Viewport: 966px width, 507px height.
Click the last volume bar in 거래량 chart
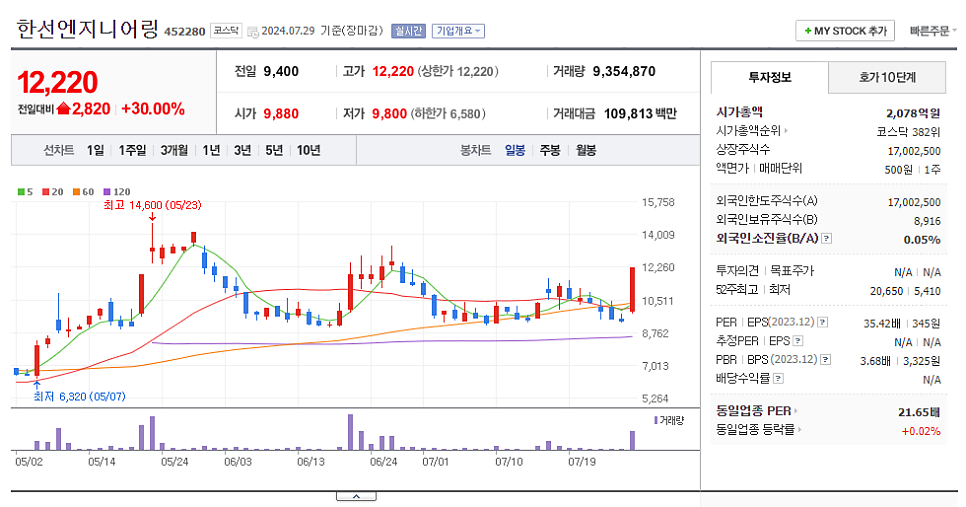tap(632, 440)
